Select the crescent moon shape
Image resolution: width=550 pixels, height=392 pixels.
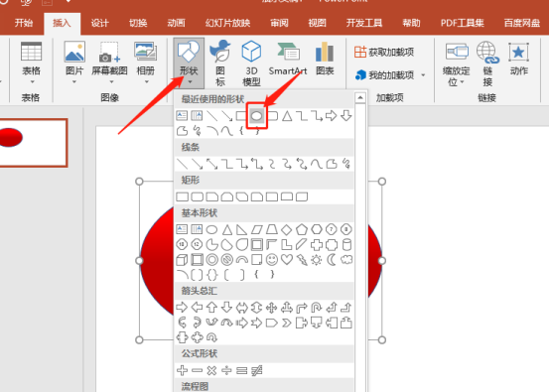(x=332, y=259)
